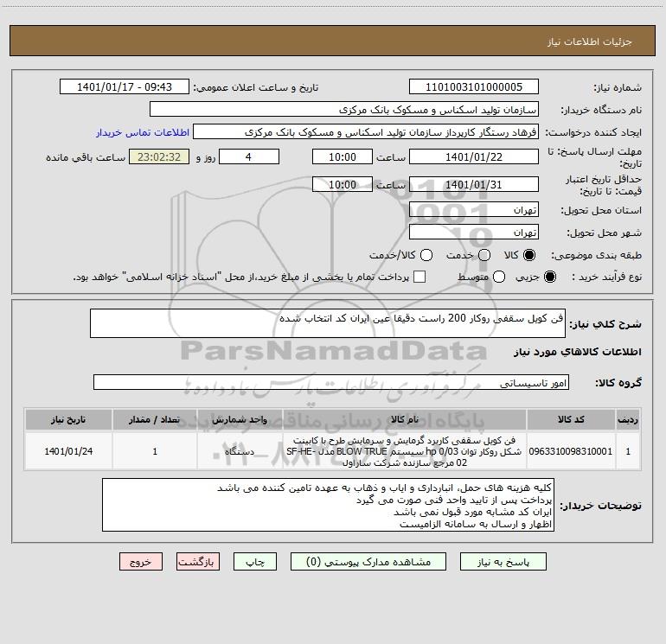
Task: Click the response deadline time field 10:00
Action: click(x=343, y=156)
